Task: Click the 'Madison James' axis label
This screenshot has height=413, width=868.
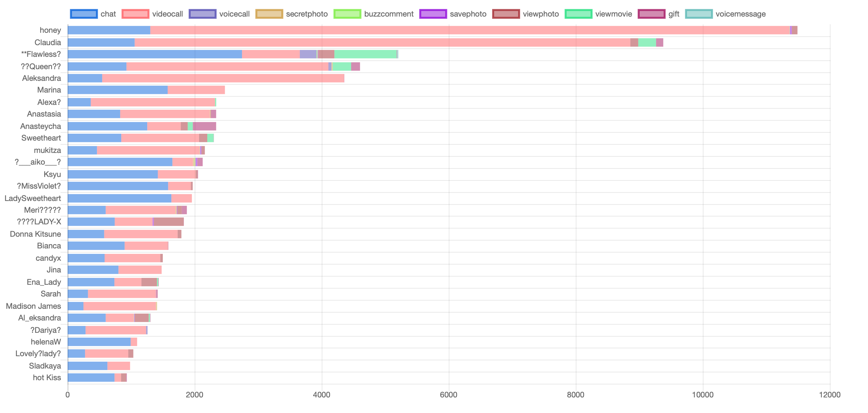Action: coord(33,306)
